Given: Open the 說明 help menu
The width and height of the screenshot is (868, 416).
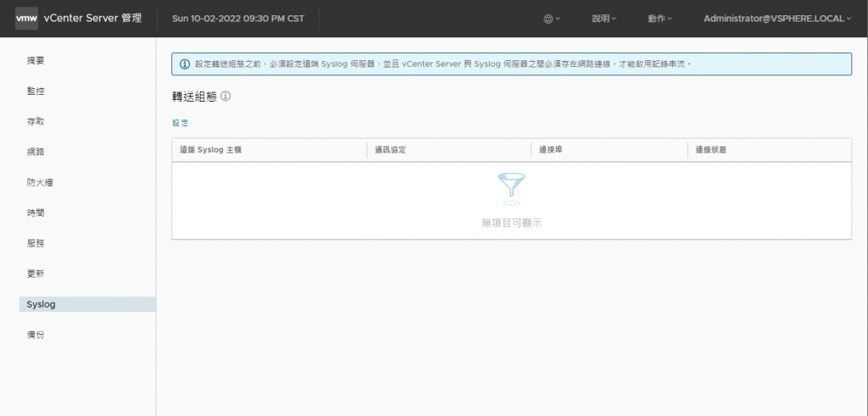Looking at the screenshot, I should (604, 19).
